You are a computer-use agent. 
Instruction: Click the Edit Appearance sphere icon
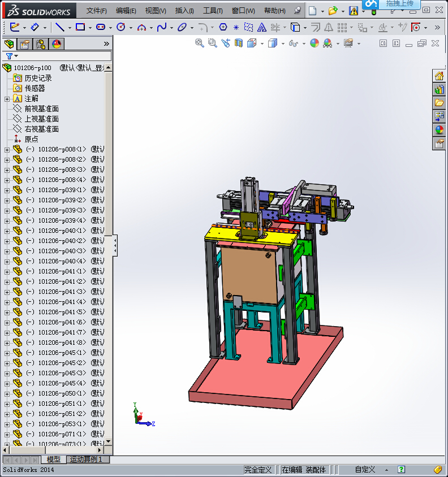point(315,43)
